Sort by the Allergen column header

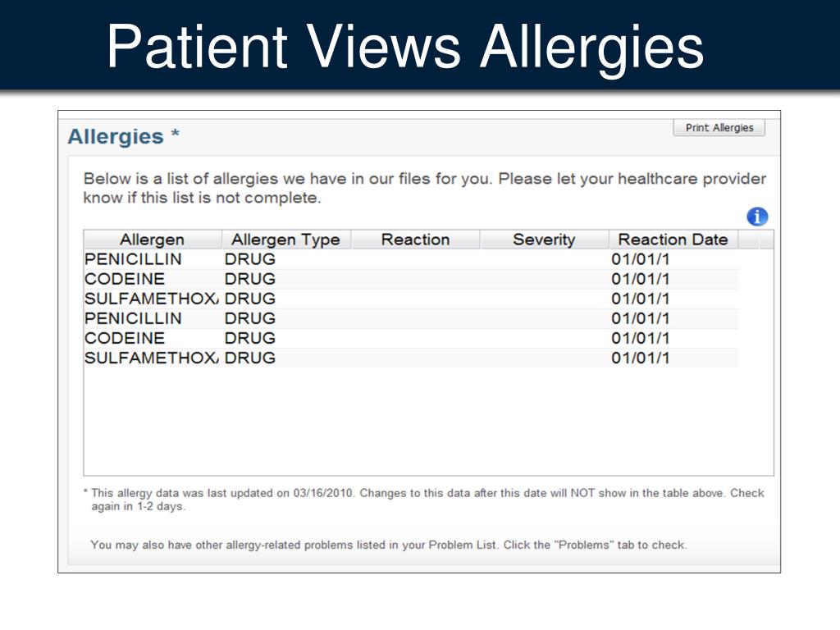153,240
